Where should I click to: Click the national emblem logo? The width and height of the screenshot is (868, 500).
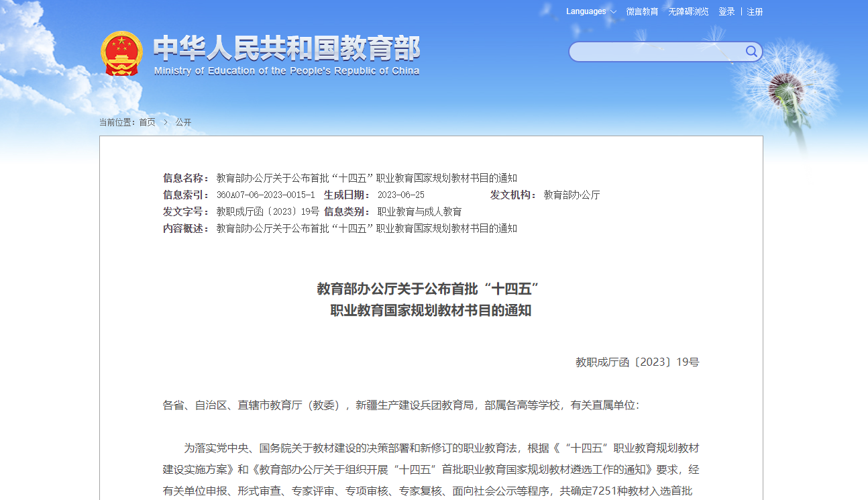[121, 53]
